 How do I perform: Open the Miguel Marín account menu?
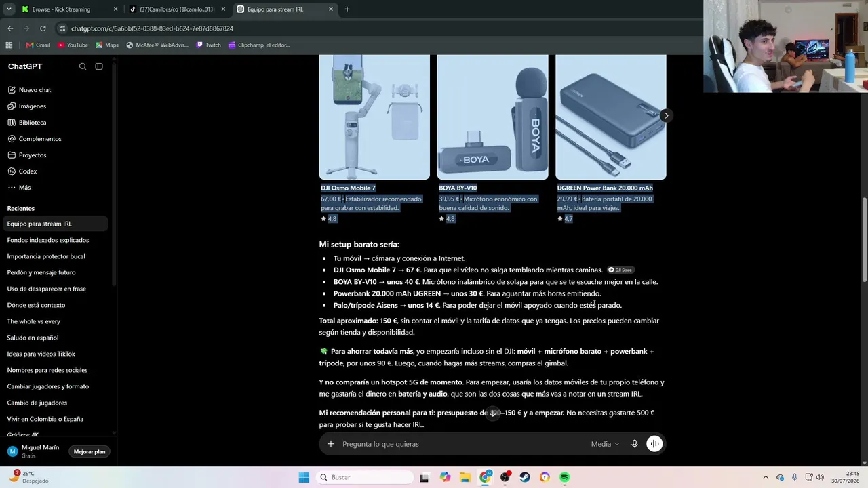pyautogui.click(x=34, y=451)
